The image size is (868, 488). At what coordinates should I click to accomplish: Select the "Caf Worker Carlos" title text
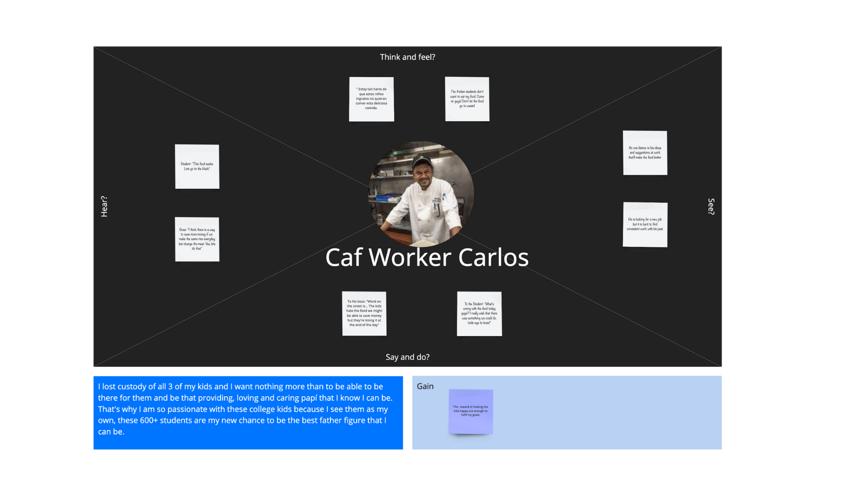(x=427, y=258)
